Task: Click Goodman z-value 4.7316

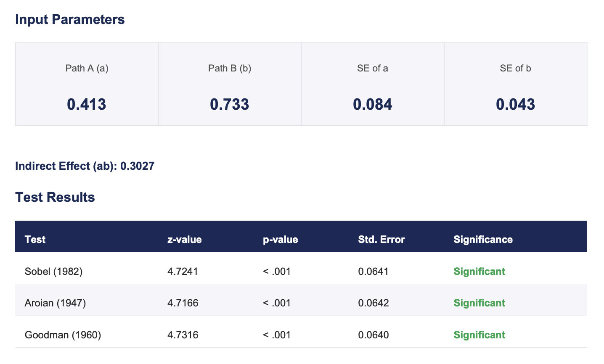Action: click(x=183, y=335)
